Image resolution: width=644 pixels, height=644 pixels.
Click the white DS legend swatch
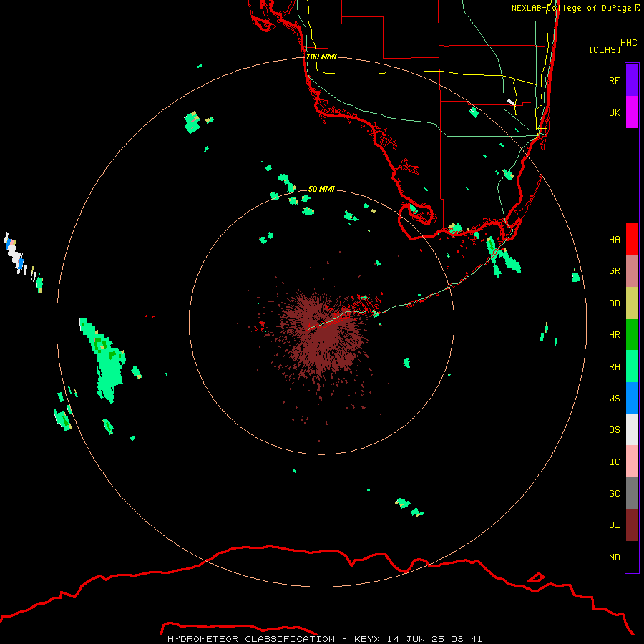click(x=632, y=429)
